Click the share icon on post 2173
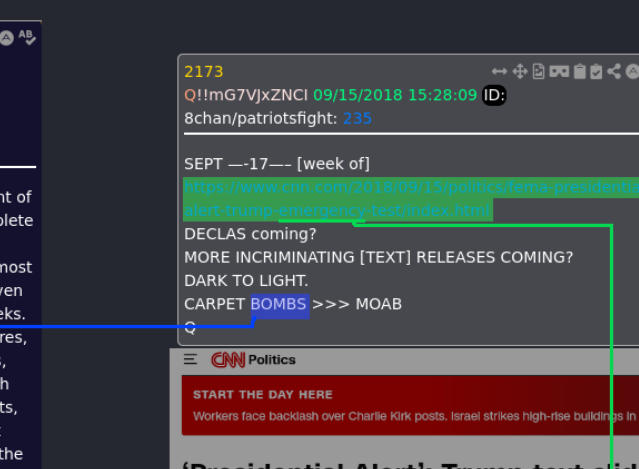 tap(614, 71)
